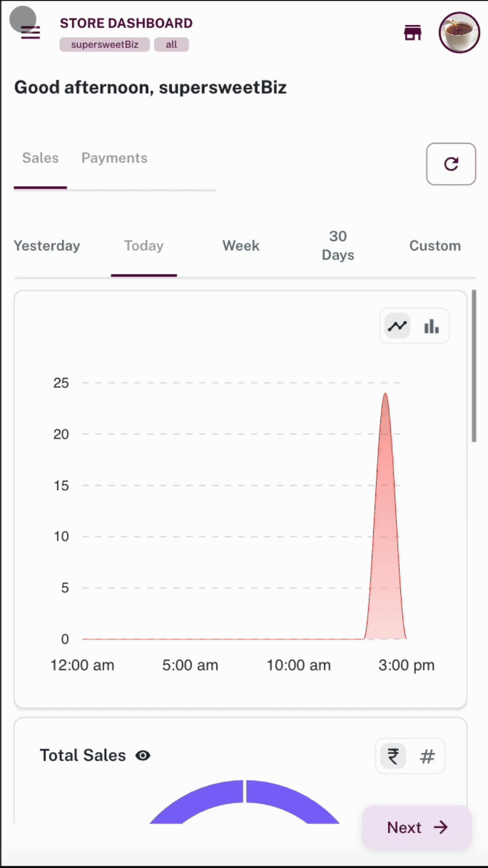Select the Sales tab
488x868 pixels.
[40, 158]
